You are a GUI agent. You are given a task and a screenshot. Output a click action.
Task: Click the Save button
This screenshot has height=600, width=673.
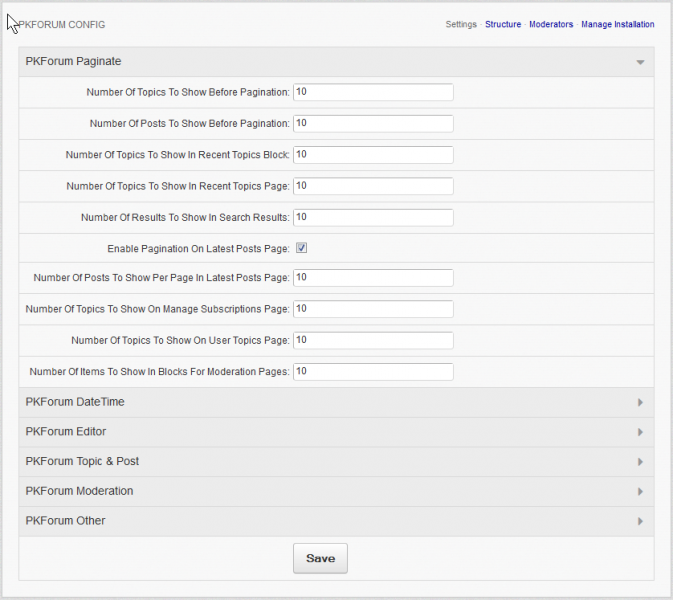320,558
